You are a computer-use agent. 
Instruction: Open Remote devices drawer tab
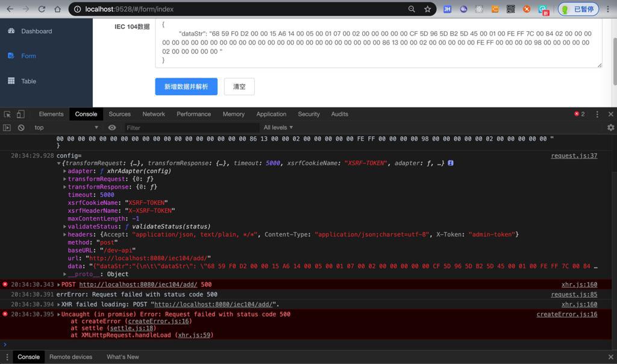pos(71,357)
